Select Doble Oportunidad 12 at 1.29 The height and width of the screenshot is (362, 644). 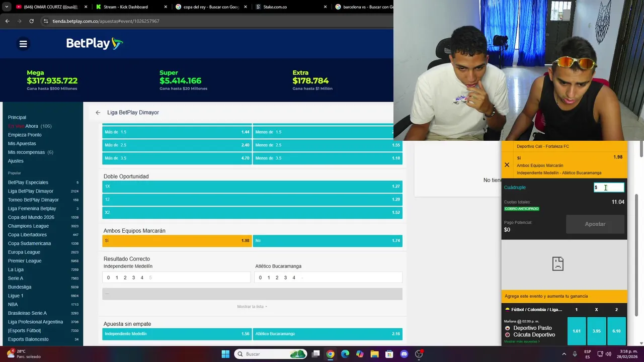[252, 199]
